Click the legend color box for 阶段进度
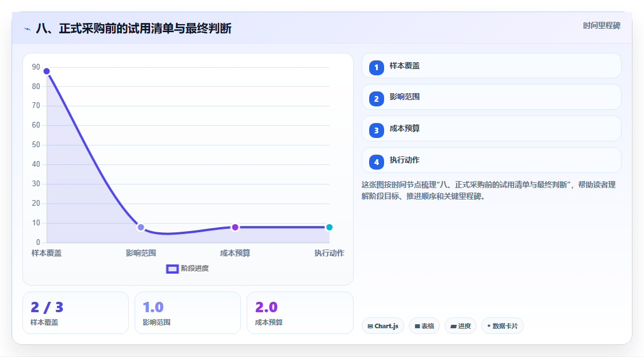Screen dimensions: 644x357 [172, 269]
